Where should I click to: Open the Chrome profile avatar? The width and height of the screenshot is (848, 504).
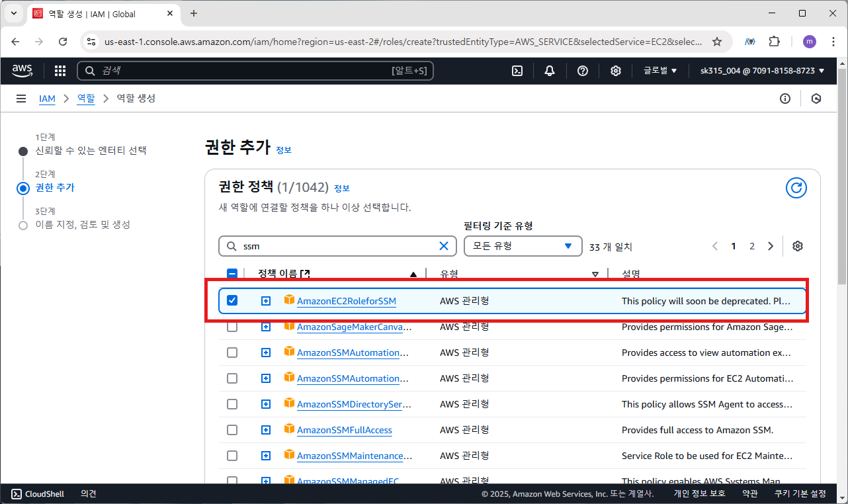click(x=810, y=42)
